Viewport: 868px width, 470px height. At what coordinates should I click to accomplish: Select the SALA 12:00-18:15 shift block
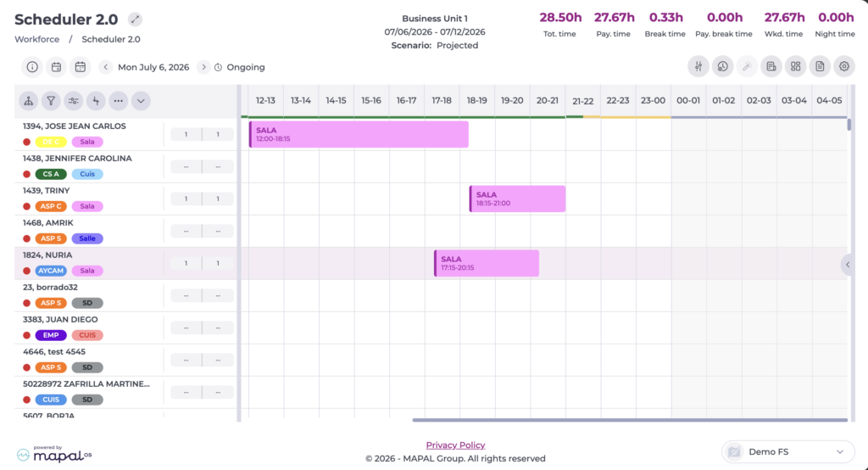tap(359, 134)
